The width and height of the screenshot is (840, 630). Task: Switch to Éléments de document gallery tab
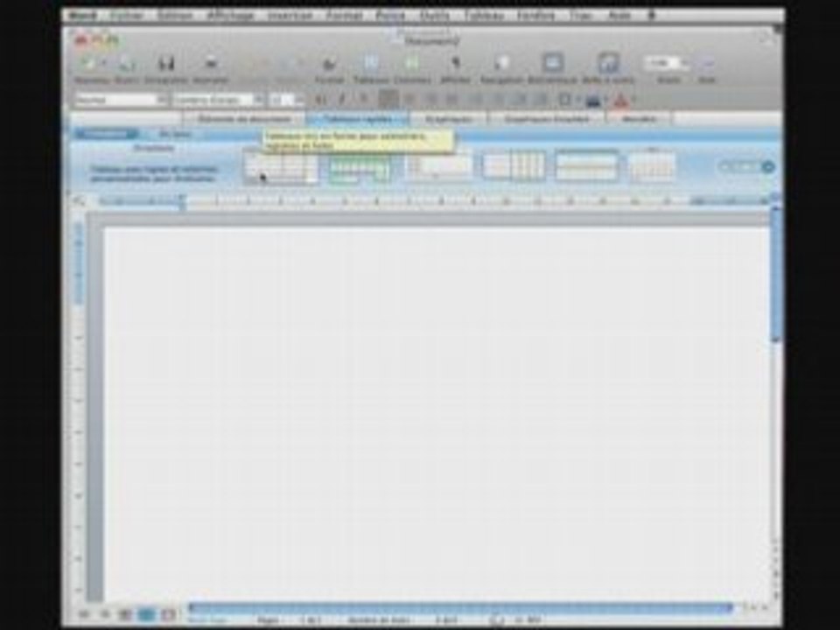click(244, 118)
